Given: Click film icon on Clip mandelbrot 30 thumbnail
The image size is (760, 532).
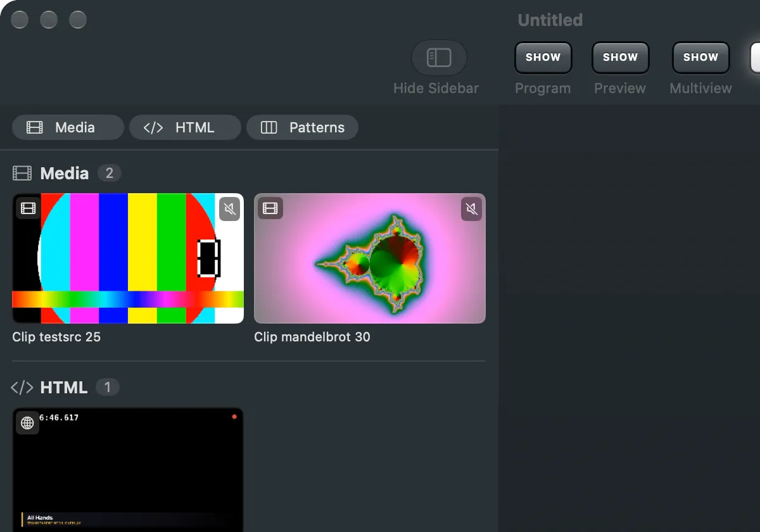Looking at the screenshot, I should point(270,208).
